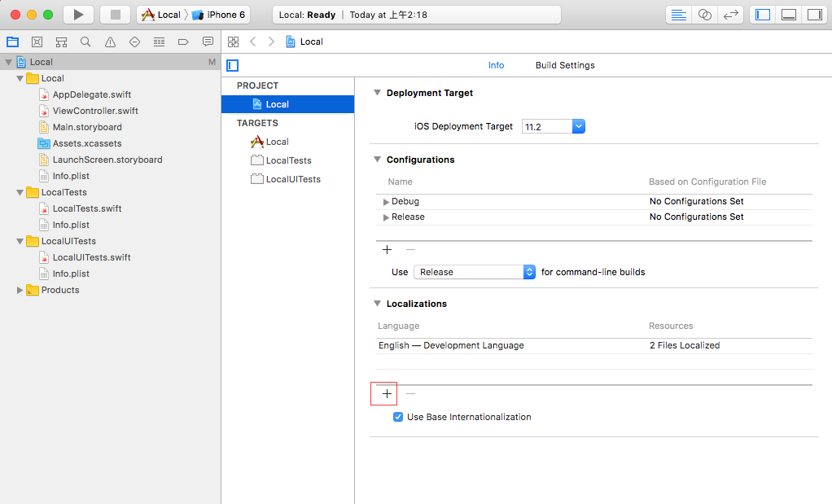Collapse the Deployment Target section

[x=377, y=93]
